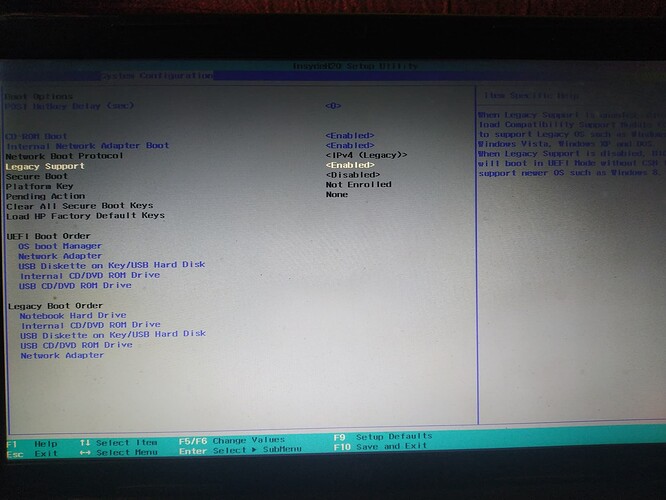Select USB CD/DVD ROM Drive in Legacy list
The image size is (666, 500).
(x=76, y=345)
